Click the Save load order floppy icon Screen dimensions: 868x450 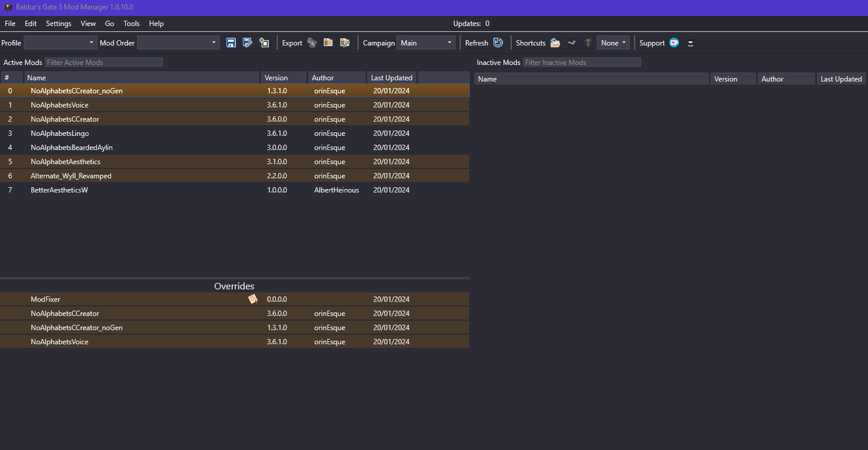(231, 43)
